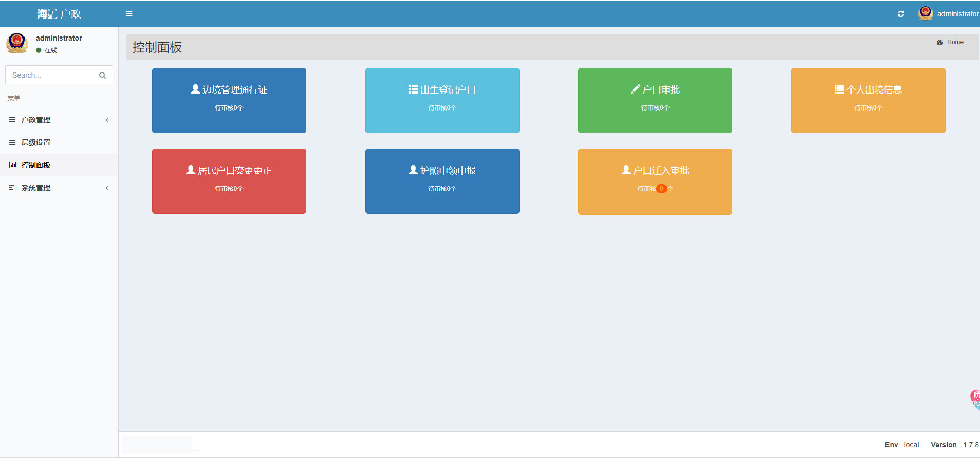
Task: Click the 系统管理 server icon
Action: tap(13, 188)
